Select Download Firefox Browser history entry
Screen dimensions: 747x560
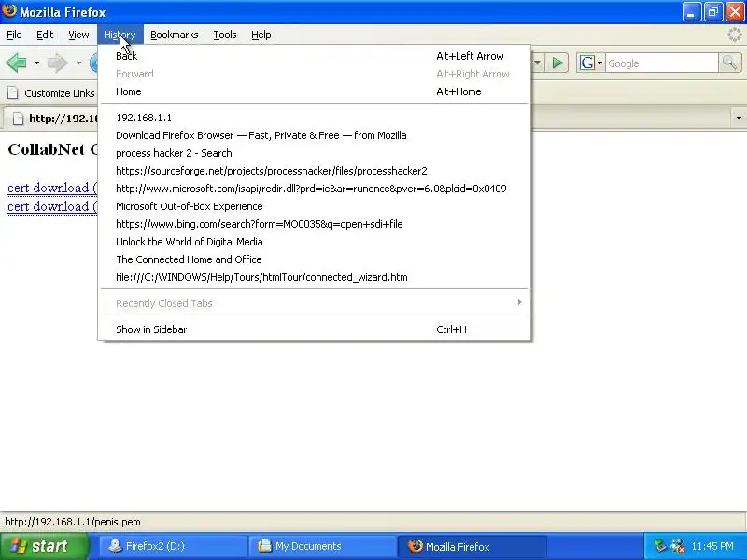(x=315, y=135)
